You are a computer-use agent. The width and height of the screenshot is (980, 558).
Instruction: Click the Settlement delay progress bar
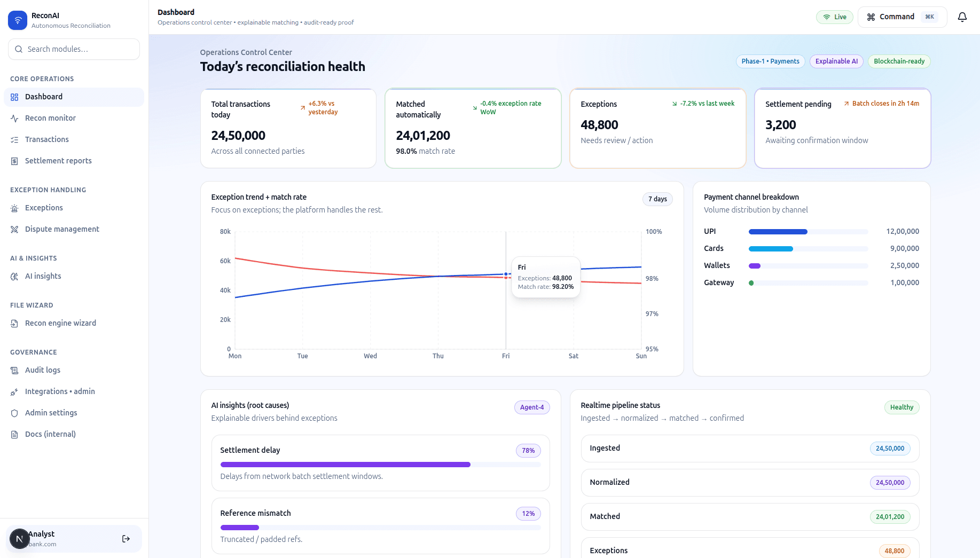(381, 465)
